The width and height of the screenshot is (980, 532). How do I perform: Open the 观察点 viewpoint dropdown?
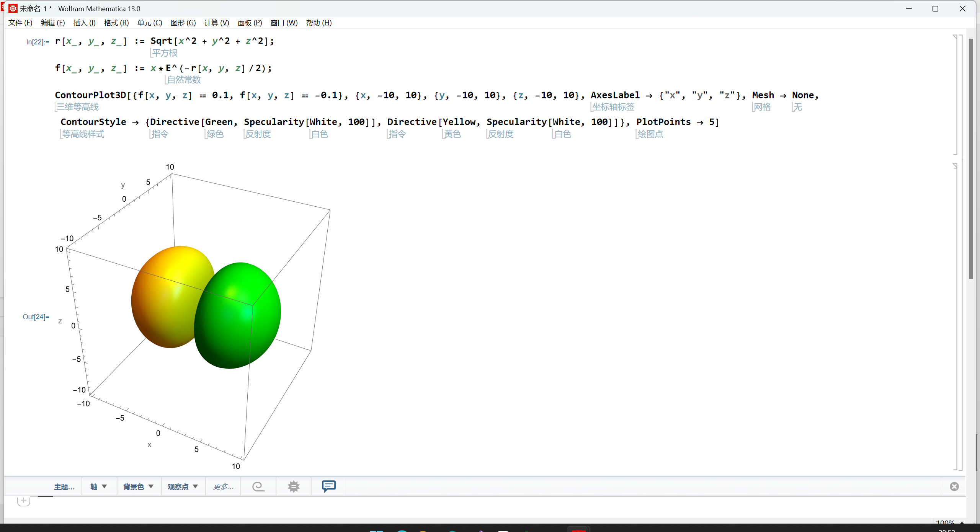tap(183, 486)
